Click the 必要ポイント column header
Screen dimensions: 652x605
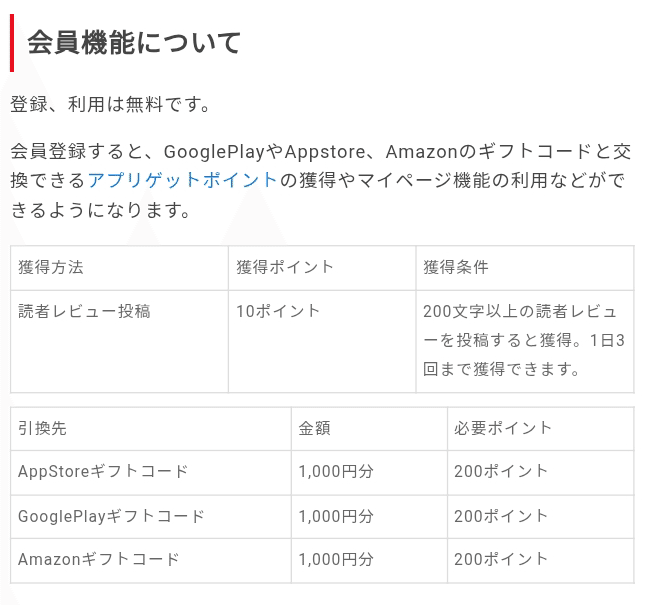pos(503,428)
